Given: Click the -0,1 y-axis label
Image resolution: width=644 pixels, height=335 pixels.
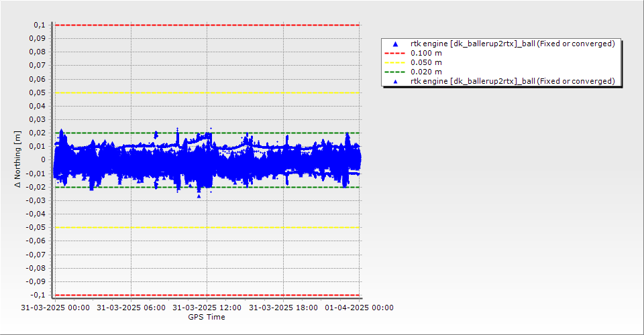Looking at the screenshot, I should [x=38, y=295].
